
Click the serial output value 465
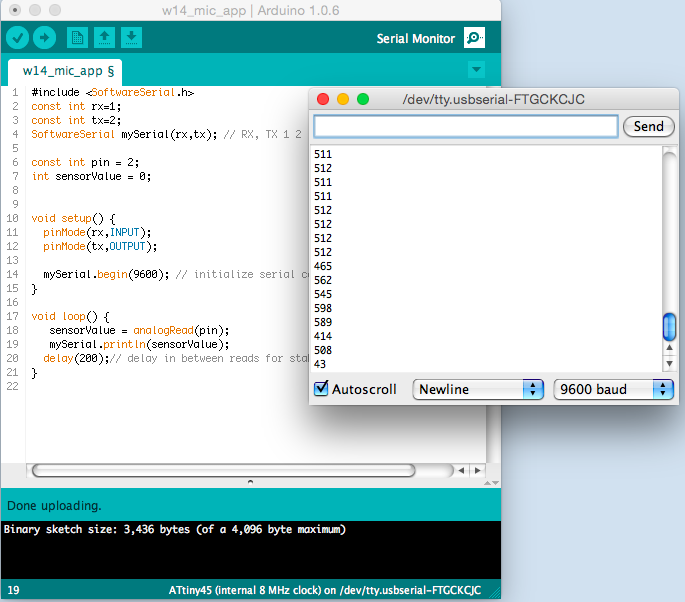(x=323, y=266)
